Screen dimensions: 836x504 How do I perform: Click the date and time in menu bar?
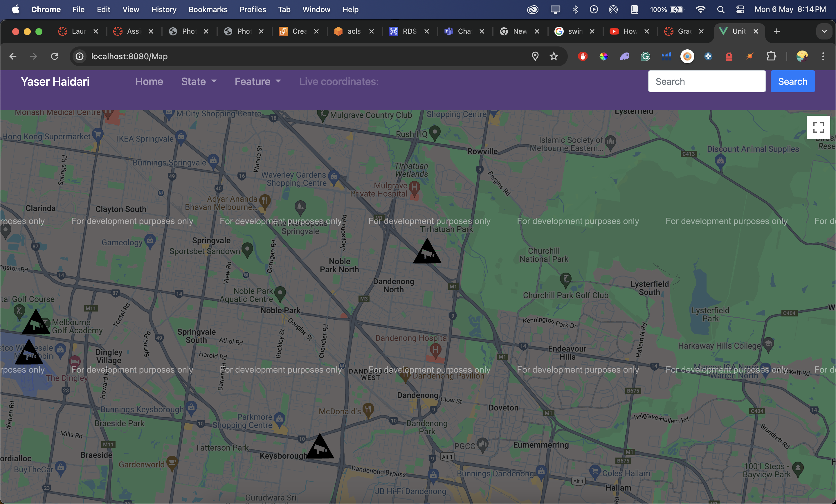pos(790,10)
